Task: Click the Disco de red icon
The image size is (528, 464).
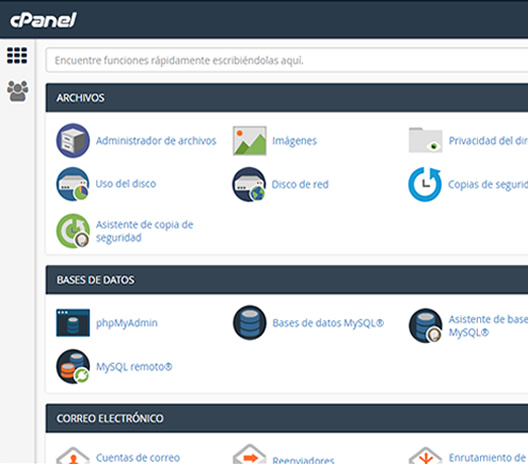Action: pyautogui.click(x=249, y=184)
